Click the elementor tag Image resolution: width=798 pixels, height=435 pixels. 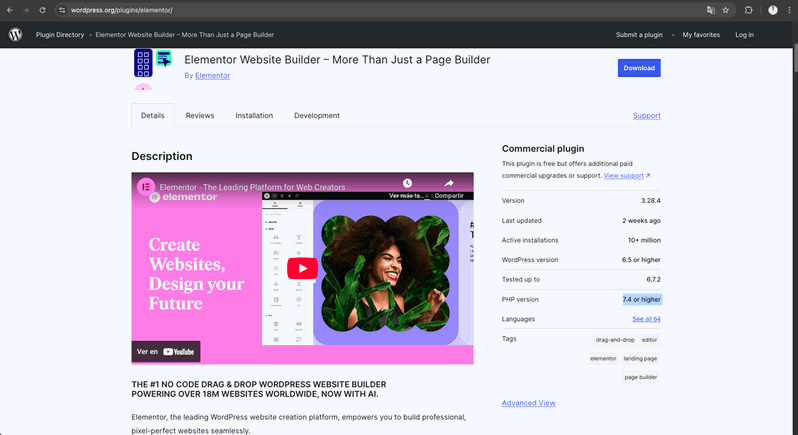pyautogui.click(x=603, y=359)
